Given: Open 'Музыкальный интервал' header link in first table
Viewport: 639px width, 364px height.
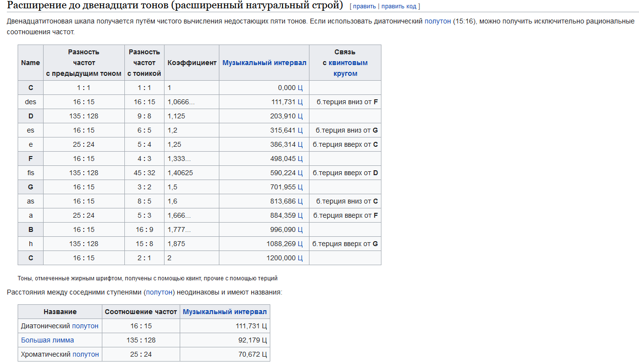Looking at the screenshot, I should (264, 63).
